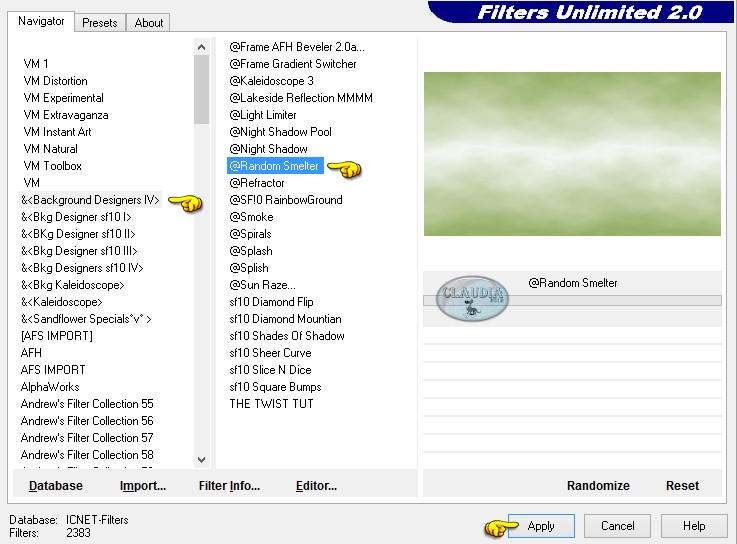The image size is (737, 544).
Task: Choose sf10 Shades Of Shadow filter
Action: coord(287,336)
